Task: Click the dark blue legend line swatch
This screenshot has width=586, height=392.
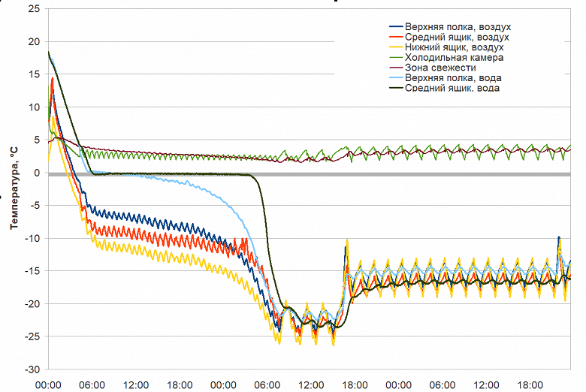Action: (x=396, y=27)
